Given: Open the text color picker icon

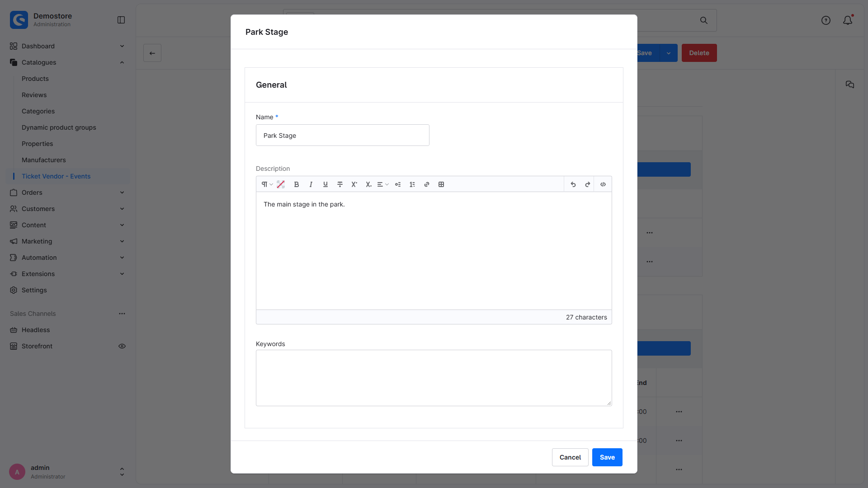Looking at the screenshot, I should (x=281, y=184).
